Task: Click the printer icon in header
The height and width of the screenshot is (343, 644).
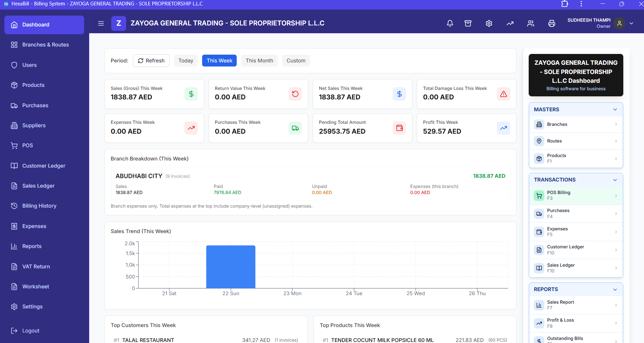Action: pyautogui.click(x=552, y=23)
